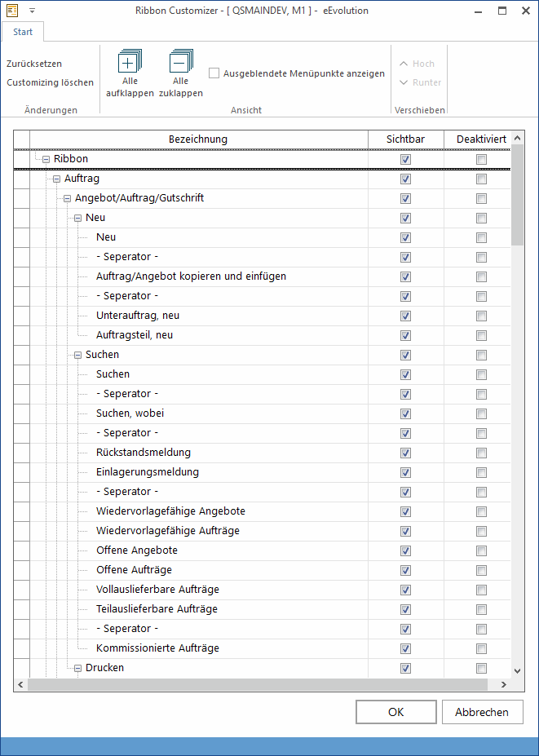Viewport: 539px width, 756px height.
Task: Collapse the Suchen tree group
Action: [78, 355]
